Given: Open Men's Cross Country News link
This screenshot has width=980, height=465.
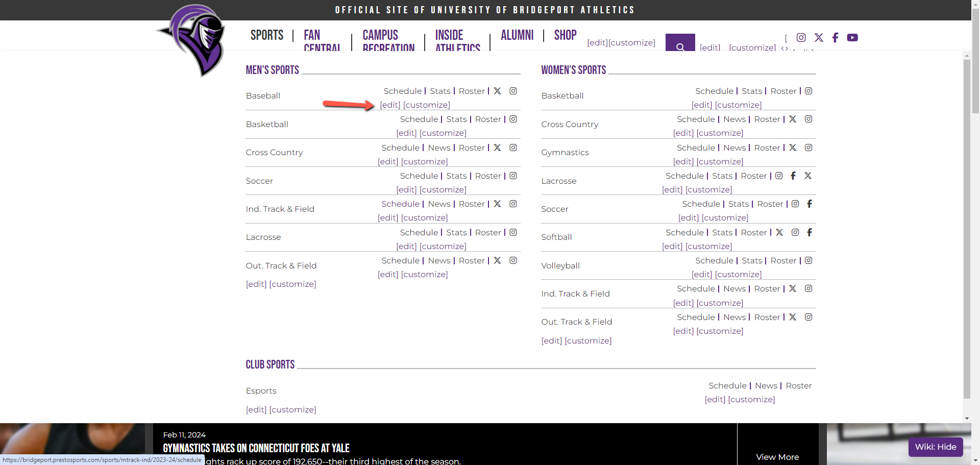Looking at the screenshot, I should [x=439, y=148].
